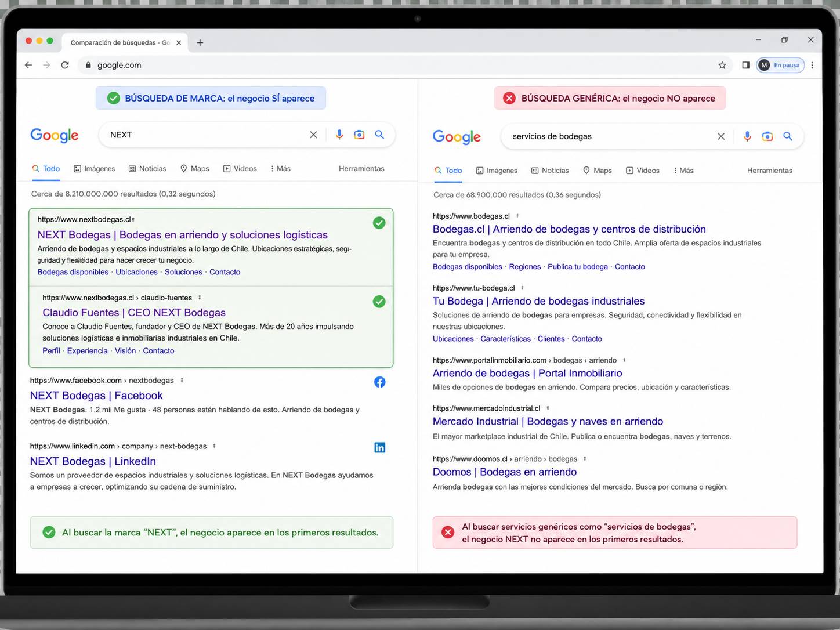Open Doomos Bodegas en arriendo result
The image size is (840, 630).
pos(505,472)
